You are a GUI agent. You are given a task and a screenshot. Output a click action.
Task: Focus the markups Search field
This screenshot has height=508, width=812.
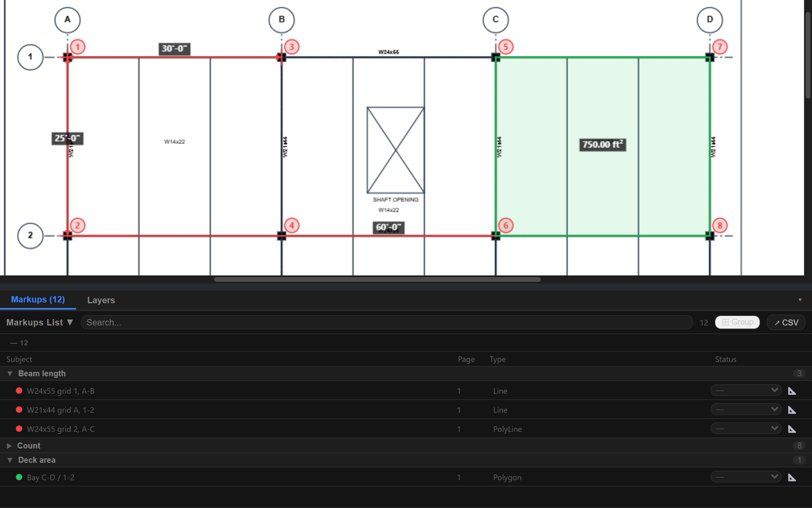coord(387,323)
